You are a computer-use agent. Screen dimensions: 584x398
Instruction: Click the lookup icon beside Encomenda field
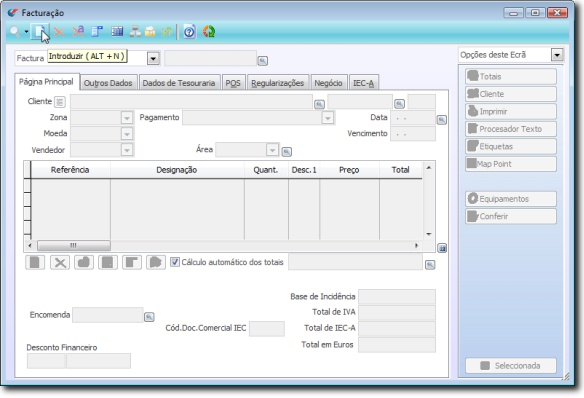tap(149, 317)
